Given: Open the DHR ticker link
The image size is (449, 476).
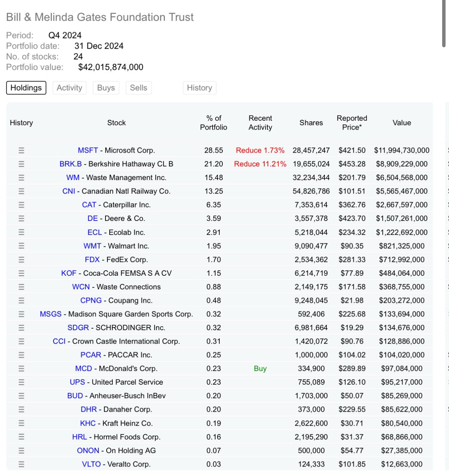Looking at the screenshot, I should point(89,410).
